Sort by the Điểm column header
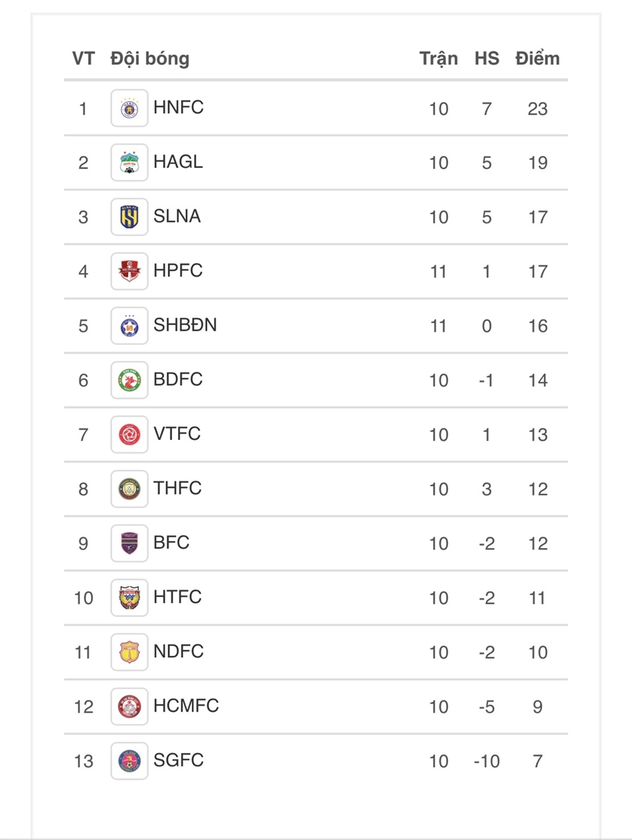632x840 pixels. [537, 58]
